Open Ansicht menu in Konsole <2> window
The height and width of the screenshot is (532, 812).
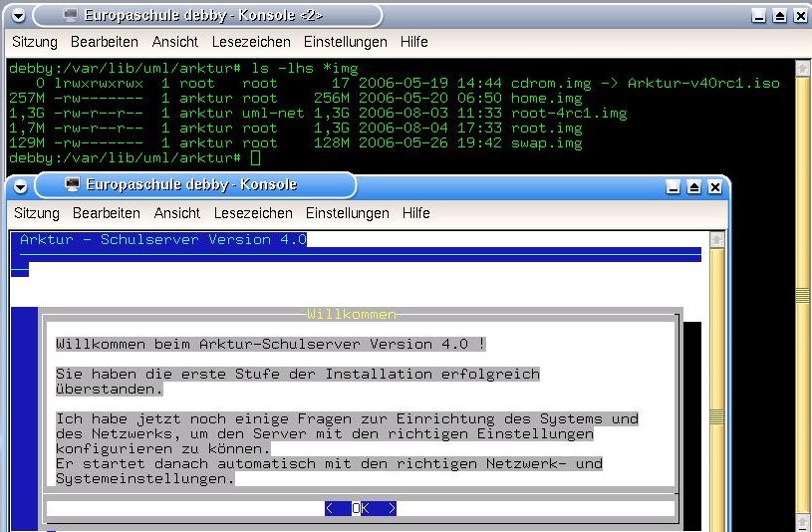(175, 42)
